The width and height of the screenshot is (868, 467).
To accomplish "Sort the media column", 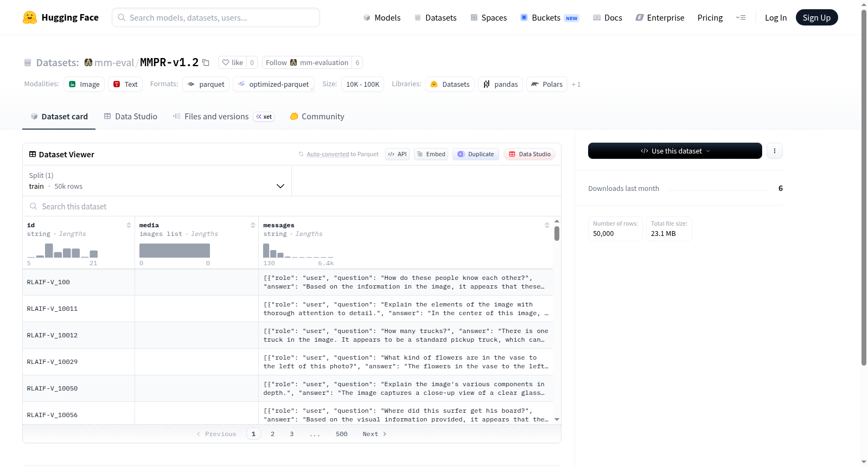I will coord(253,225).
